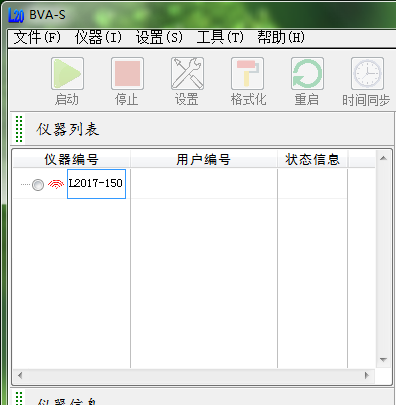Click the 格式化 paint roller icon
Screen dimensions: 396x405
point(247,73)
